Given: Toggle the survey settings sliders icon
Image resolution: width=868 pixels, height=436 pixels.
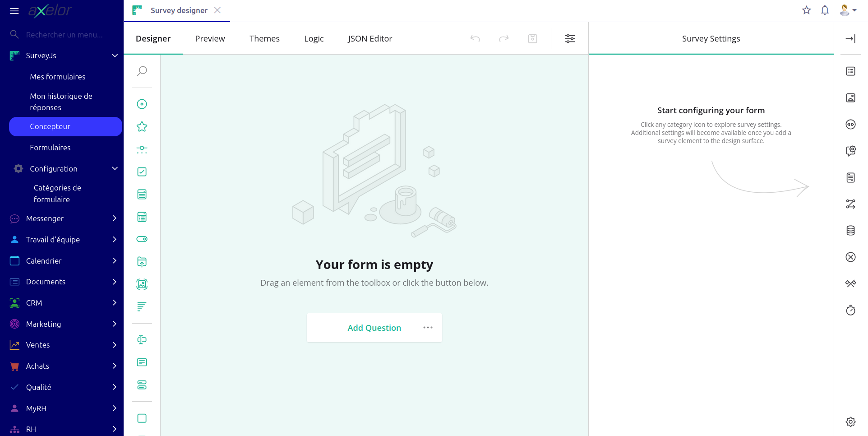Looking at the screenshot, I should coord(570,38).
